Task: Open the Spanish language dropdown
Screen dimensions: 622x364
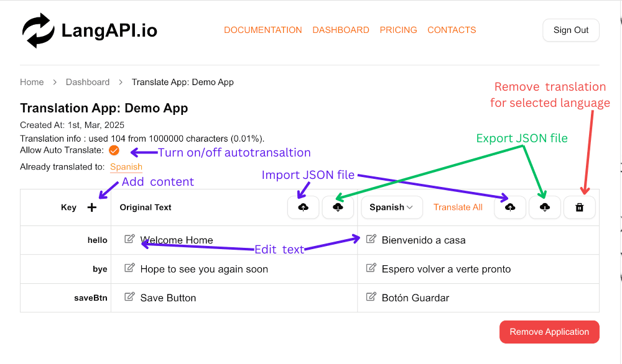Action: [x=392, y=207]
